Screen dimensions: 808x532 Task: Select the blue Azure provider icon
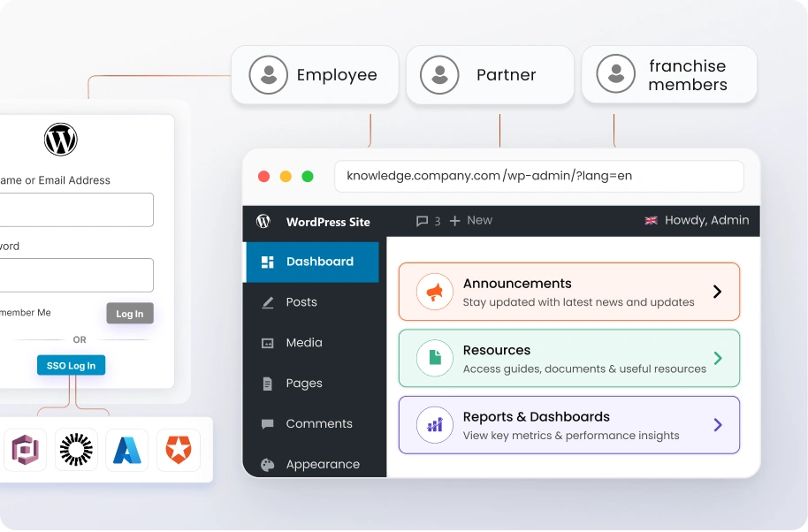[x=126, y=450]
